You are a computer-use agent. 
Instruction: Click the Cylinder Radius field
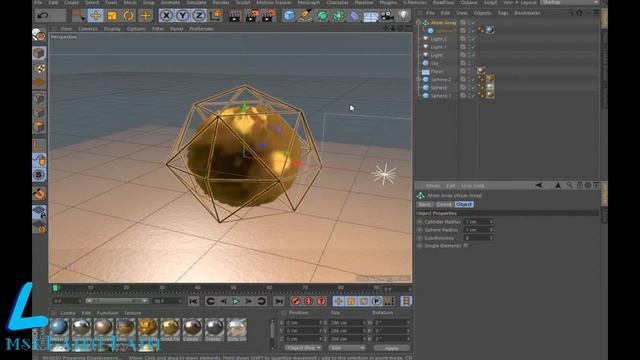coord(478,222)
